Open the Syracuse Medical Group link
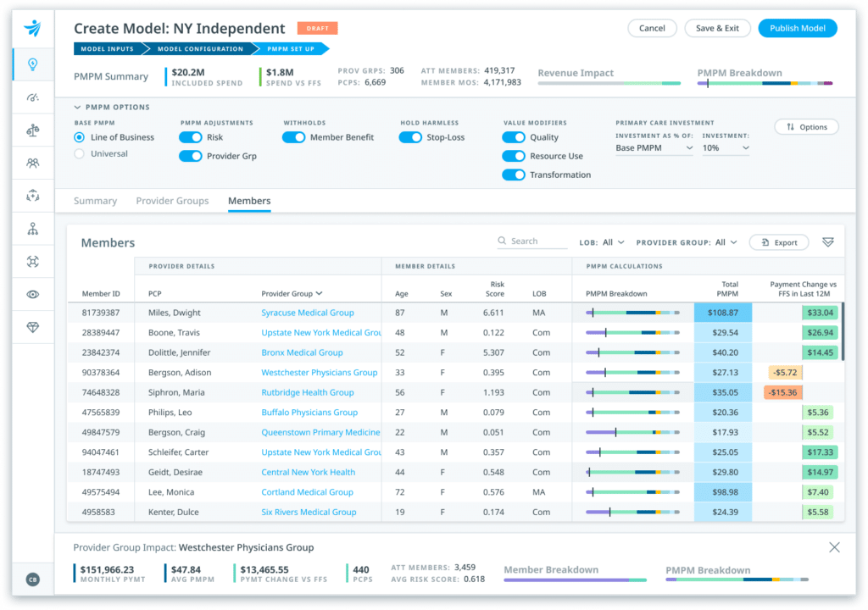The image size is (868, 610). click(x=309, y=311)
